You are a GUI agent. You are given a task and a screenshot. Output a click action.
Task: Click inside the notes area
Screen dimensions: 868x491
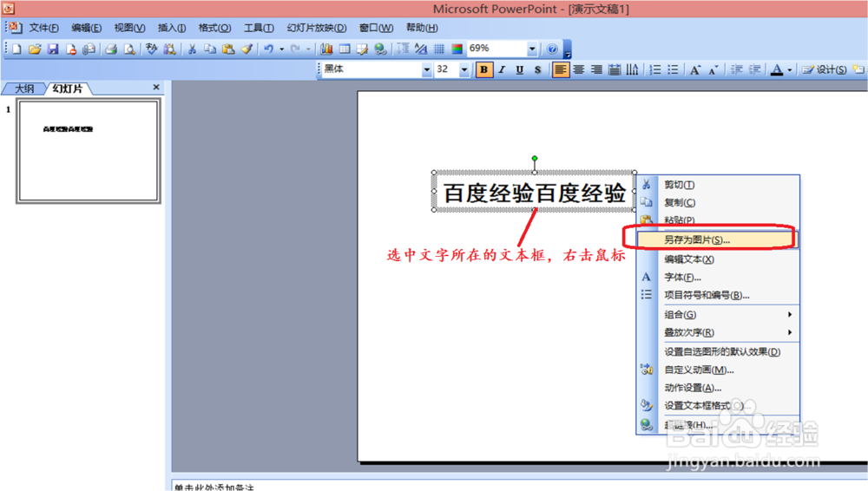[x=519, y=485]
